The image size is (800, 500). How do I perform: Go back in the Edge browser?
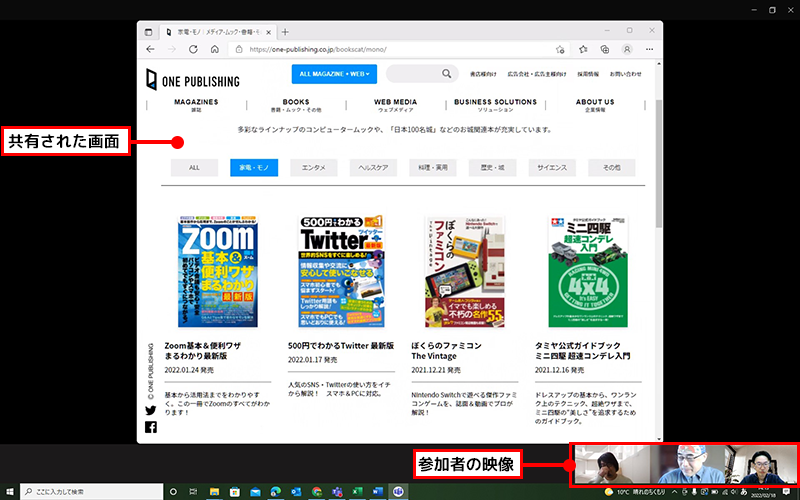coord(150,49)
